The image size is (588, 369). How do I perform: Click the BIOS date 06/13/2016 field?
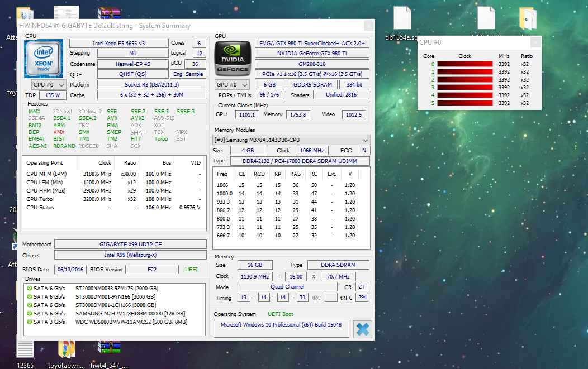pos(70,269)
